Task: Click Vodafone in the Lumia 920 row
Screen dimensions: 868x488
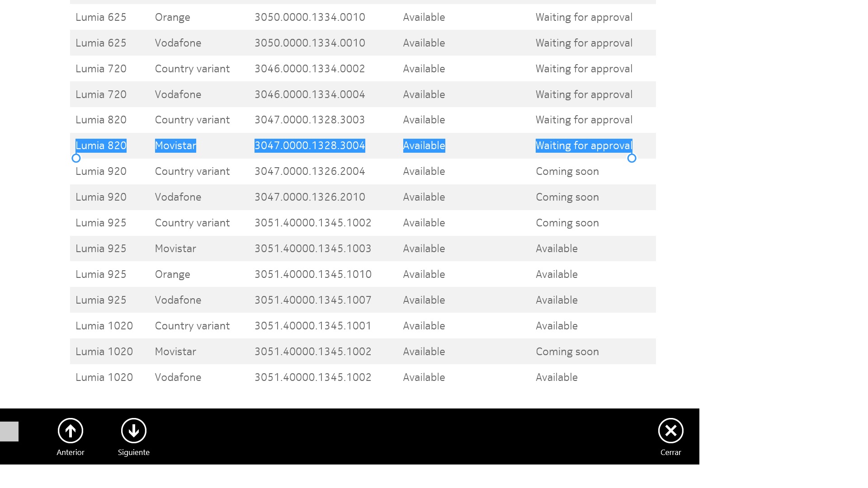Action: point(178,197)
